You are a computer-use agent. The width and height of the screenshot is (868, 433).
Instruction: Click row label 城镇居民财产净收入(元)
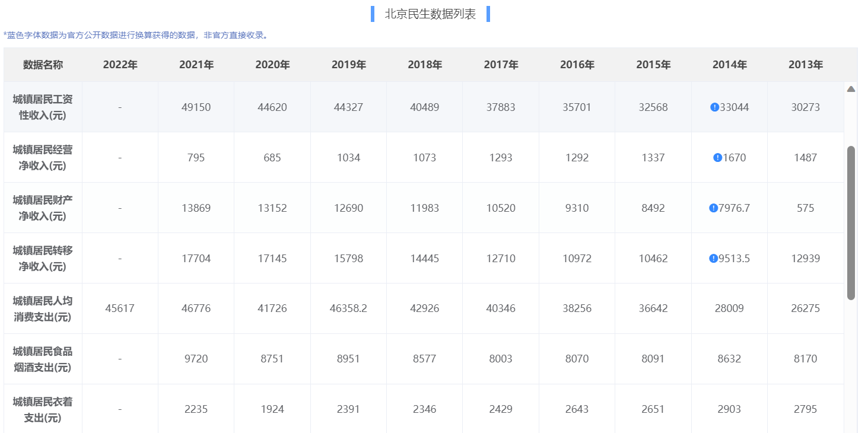(43, 208)
